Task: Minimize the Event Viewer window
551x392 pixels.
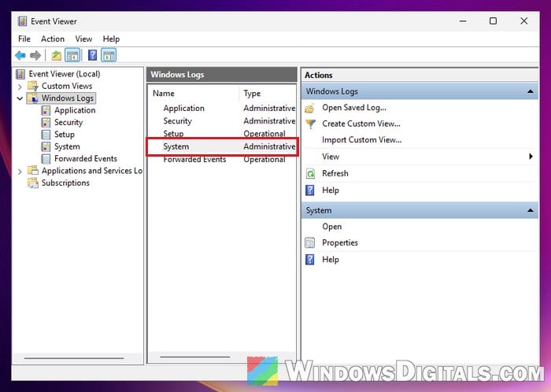Action: point(463,21)
